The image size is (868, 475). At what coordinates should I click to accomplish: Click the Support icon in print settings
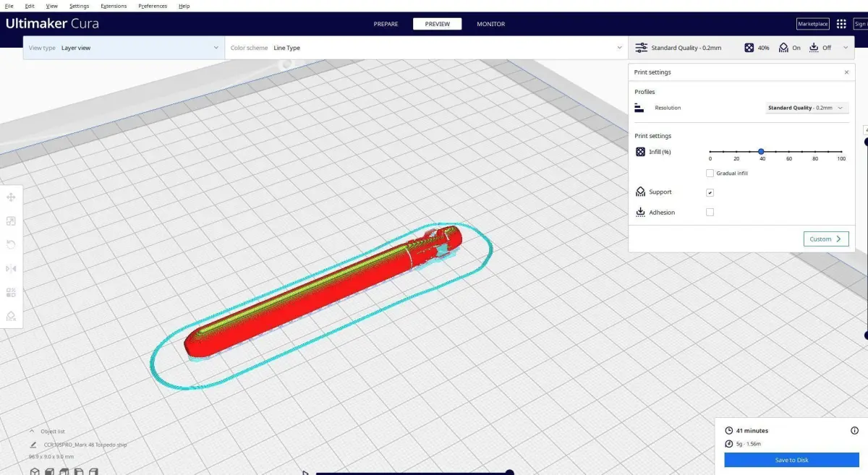click(x=640, y=192)
